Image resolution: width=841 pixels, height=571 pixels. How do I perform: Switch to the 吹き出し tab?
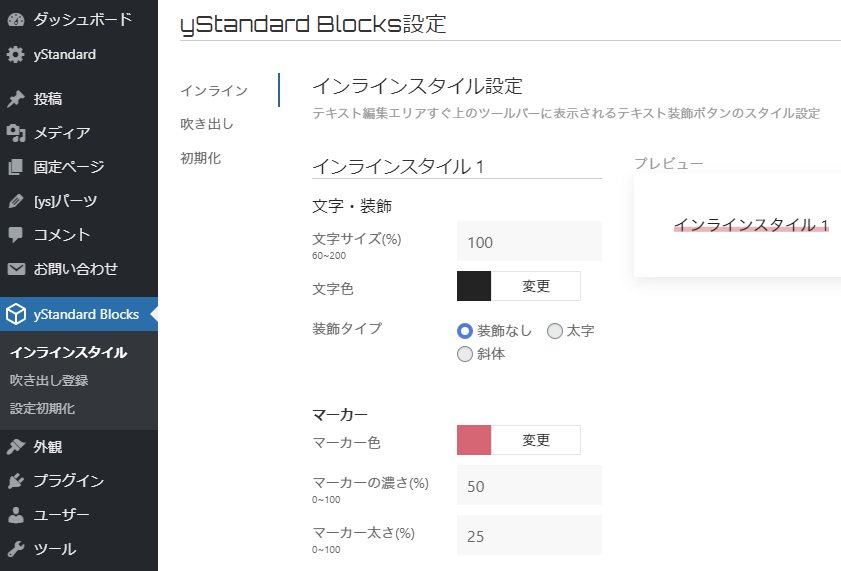coord(207,124)
